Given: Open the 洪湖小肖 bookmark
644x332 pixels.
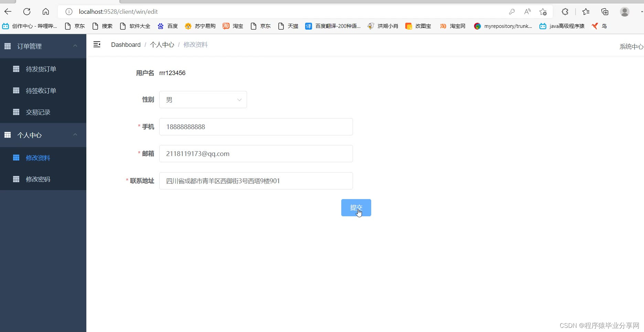Looking at the screenshot, I should (383, 26).
